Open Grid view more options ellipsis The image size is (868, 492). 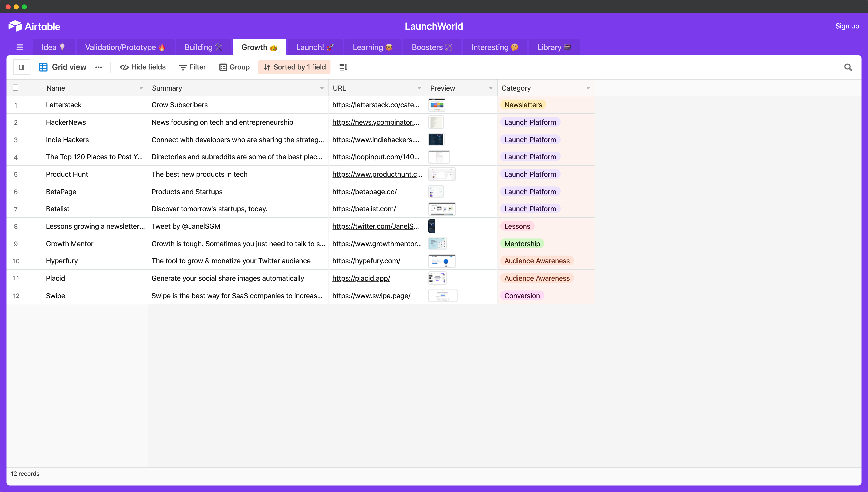(99, 67)
